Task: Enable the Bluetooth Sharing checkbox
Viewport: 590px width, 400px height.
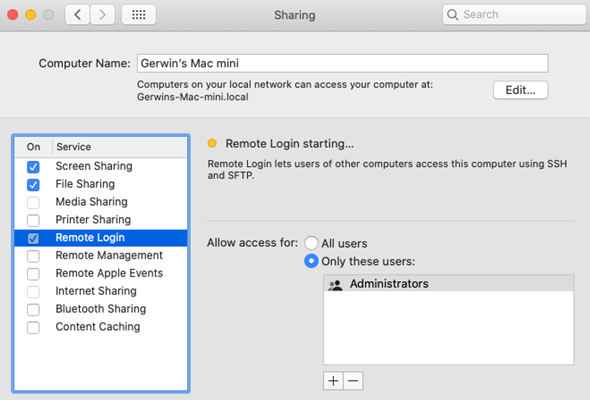Action: coord(33,310)
